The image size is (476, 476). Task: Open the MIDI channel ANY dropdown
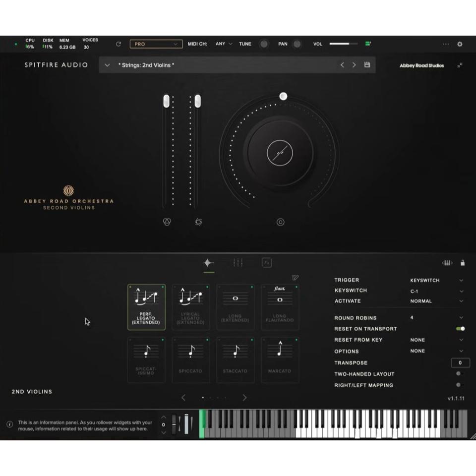pos(224,44)
